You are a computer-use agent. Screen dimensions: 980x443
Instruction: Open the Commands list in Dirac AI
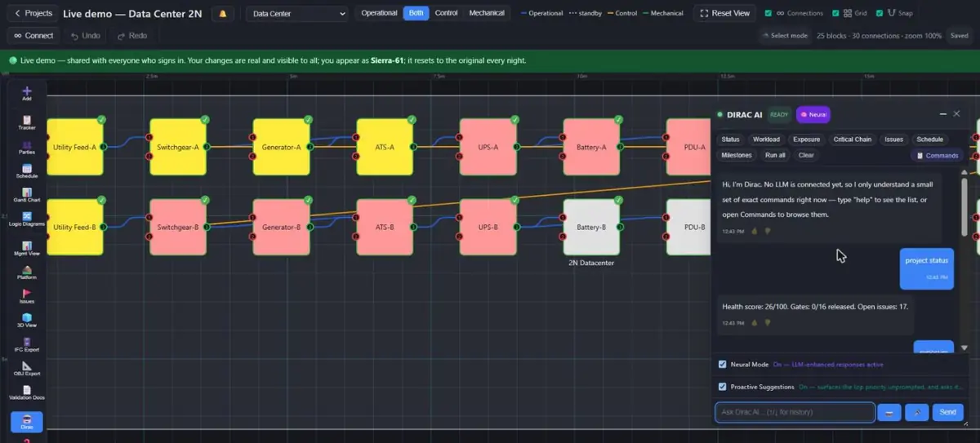[x=938, y=155]
